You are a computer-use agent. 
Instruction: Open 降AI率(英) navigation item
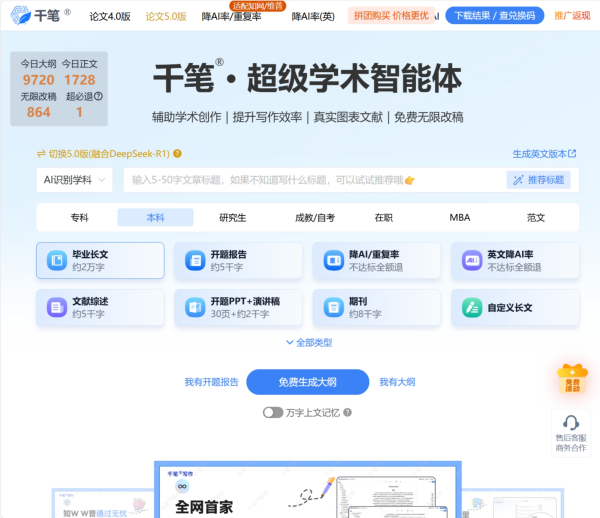click(313, 16)
